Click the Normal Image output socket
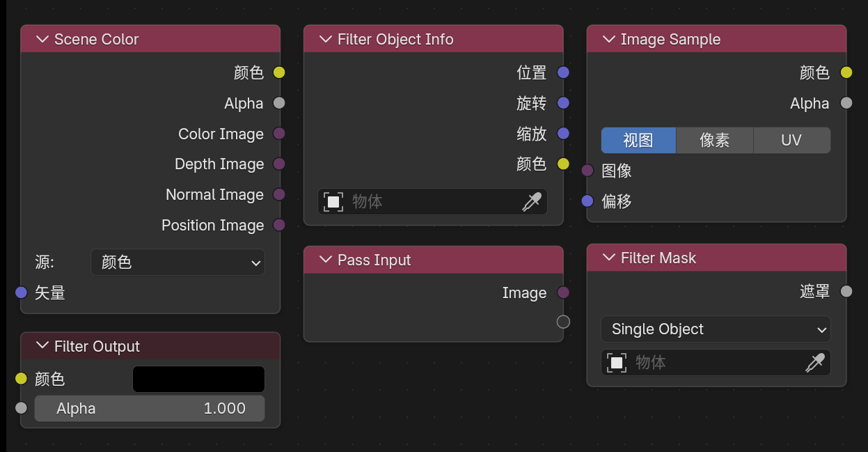Screen dimensions: 868x452 coord(279,194)
